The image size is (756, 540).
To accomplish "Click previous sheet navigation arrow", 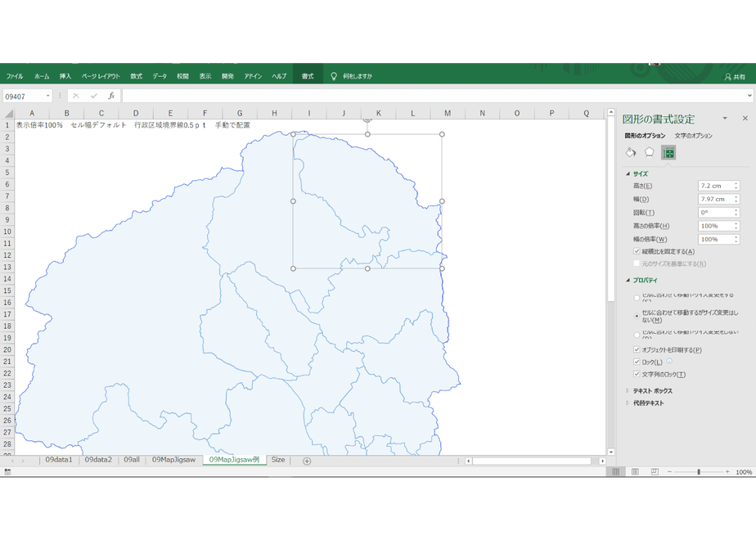I will [12, 461].
